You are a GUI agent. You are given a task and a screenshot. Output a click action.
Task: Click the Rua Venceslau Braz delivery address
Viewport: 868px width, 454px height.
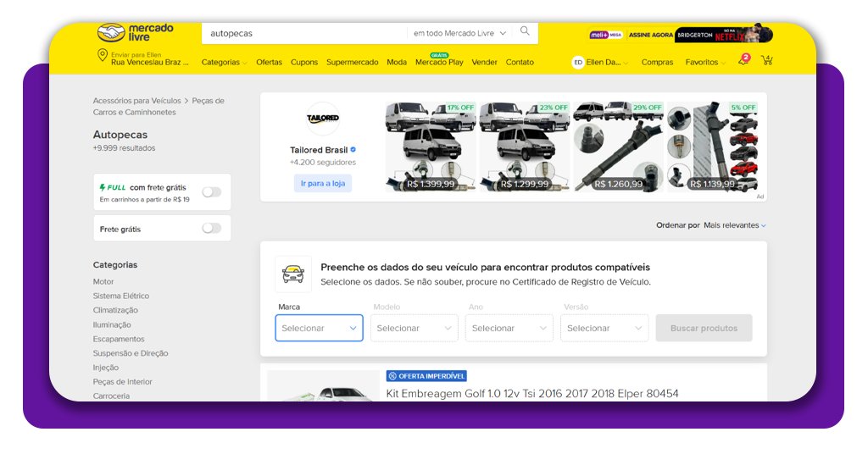[x=149, y=63]
